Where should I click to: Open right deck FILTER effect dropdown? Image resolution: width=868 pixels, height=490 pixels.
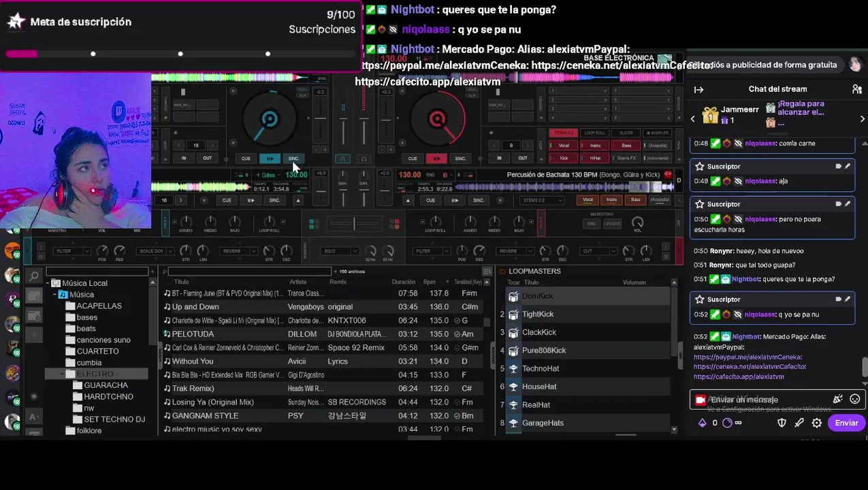tap(432, 251)
